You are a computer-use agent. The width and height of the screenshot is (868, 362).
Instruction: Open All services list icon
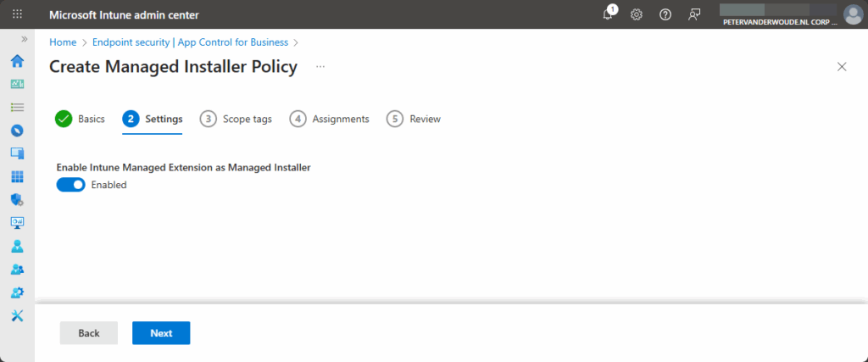(17, 107)
